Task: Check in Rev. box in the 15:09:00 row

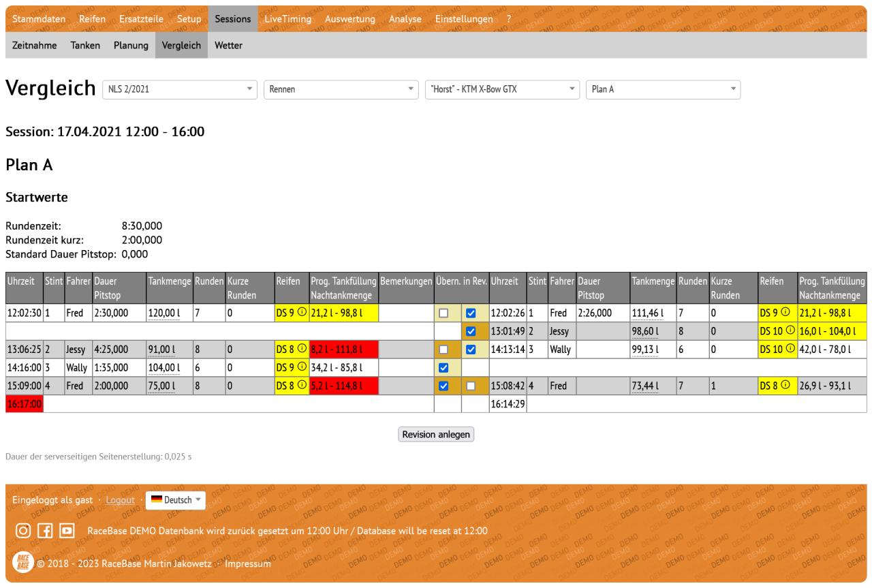Action: pos(471,386)
